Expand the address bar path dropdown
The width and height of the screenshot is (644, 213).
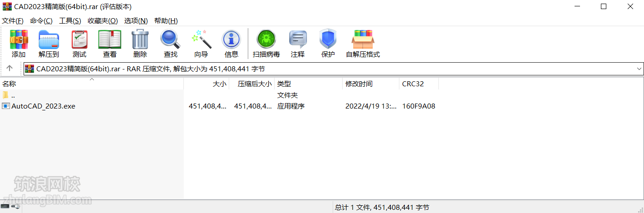coord(639,69)
